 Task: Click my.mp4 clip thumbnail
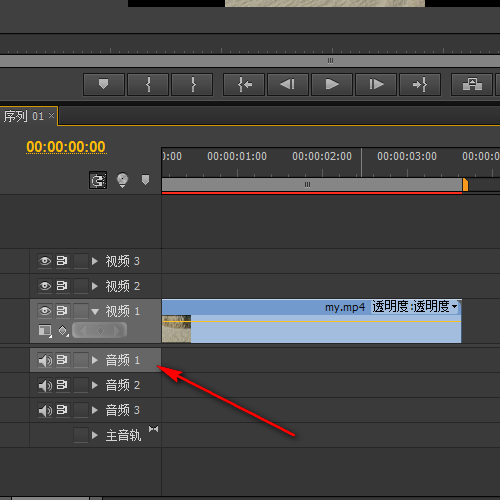point(176,329)
